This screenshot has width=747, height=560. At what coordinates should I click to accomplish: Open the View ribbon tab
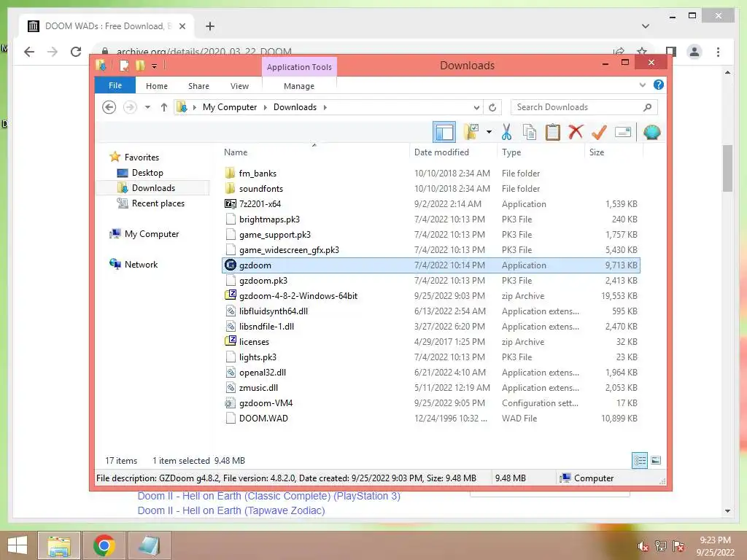(239, 86)
